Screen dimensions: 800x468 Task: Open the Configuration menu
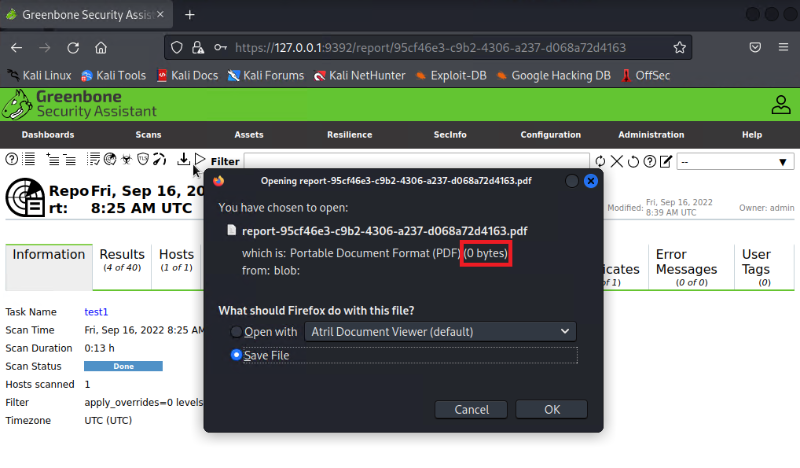tap(550, 135)
